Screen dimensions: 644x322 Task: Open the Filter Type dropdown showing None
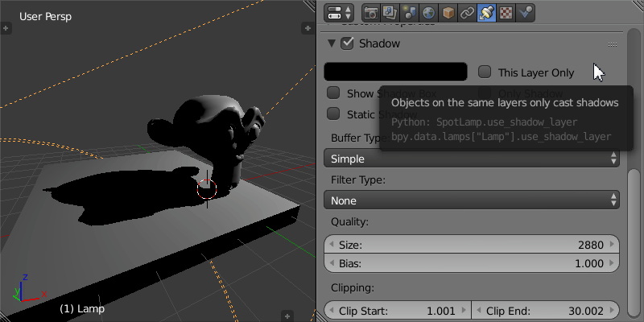[472, 200]
